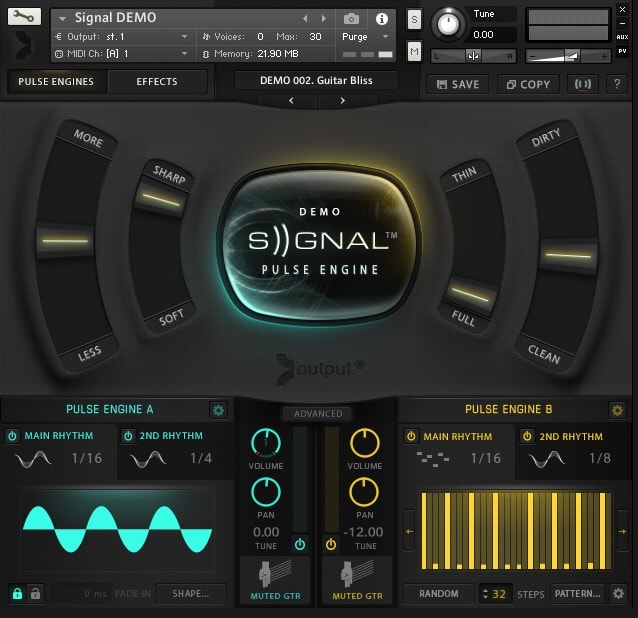The image size is (638, 618).
Task: Shift step pattern left with arrow
Action: tap(409, 531)
